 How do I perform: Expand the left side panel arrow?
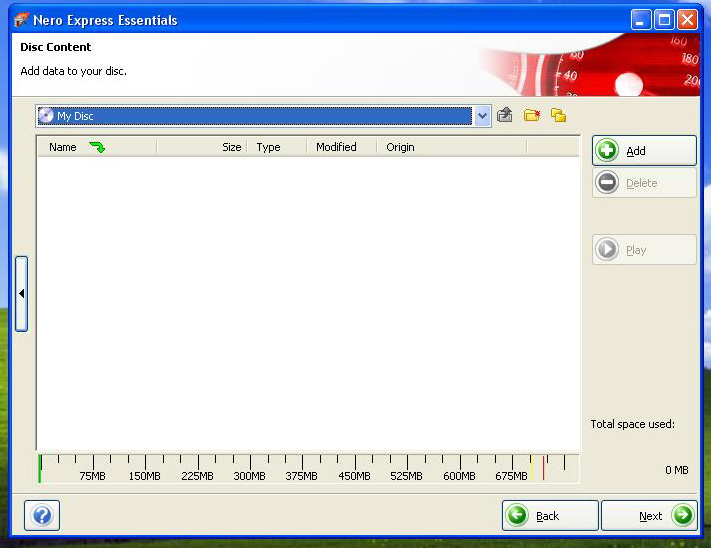point(21,294)
